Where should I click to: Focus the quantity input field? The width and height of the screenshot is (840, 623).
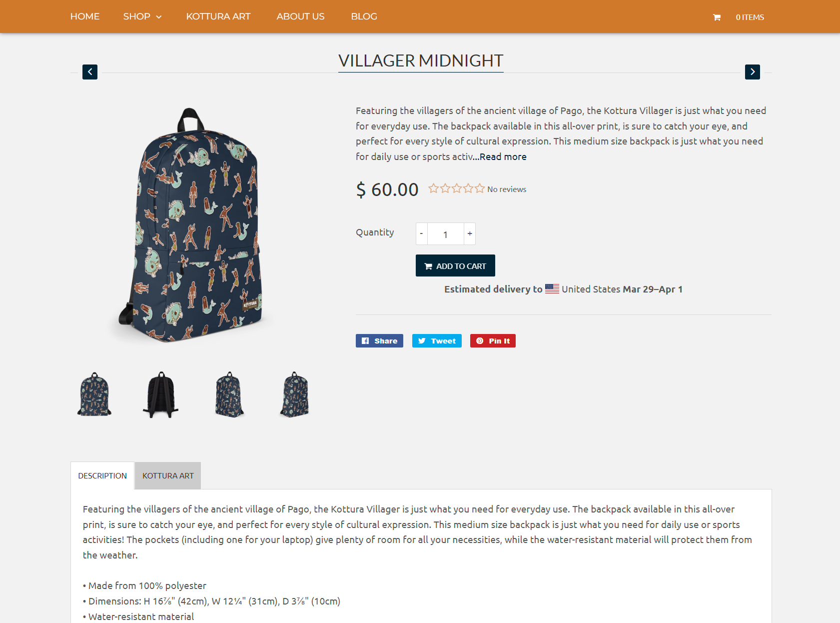[446, 233]
